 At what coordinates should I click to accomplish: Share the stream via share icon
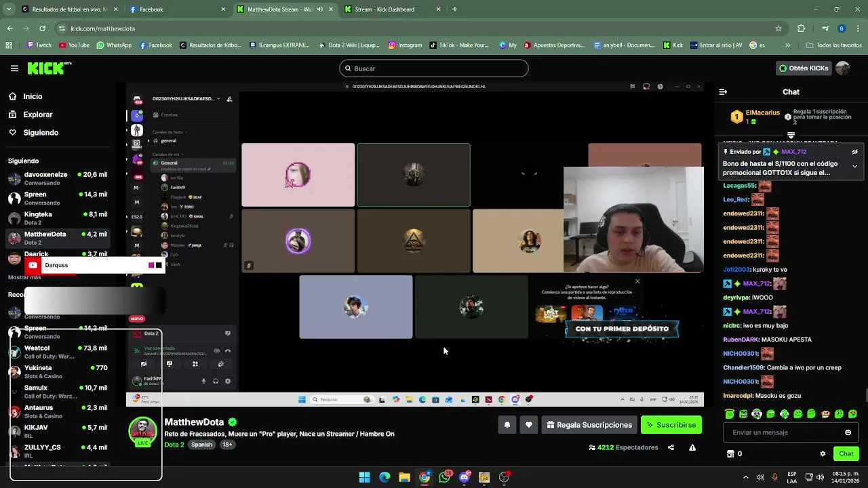pyautogui.click(x=671, y=447)
